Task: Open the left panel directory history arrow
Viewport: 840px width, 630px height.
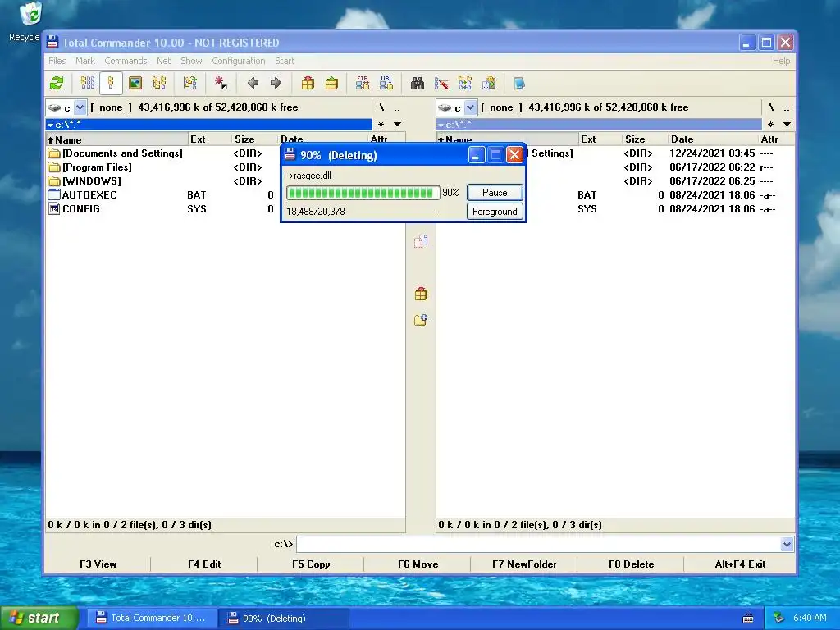Action: 398,125
